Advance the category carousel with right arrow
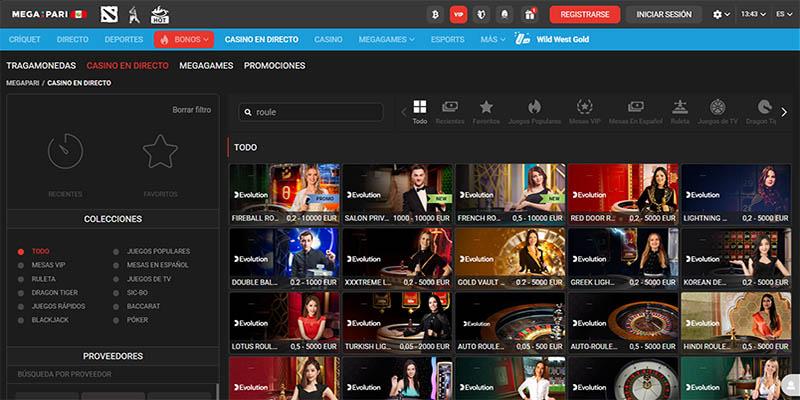This screenshot has width=800, height=400. 784,112
